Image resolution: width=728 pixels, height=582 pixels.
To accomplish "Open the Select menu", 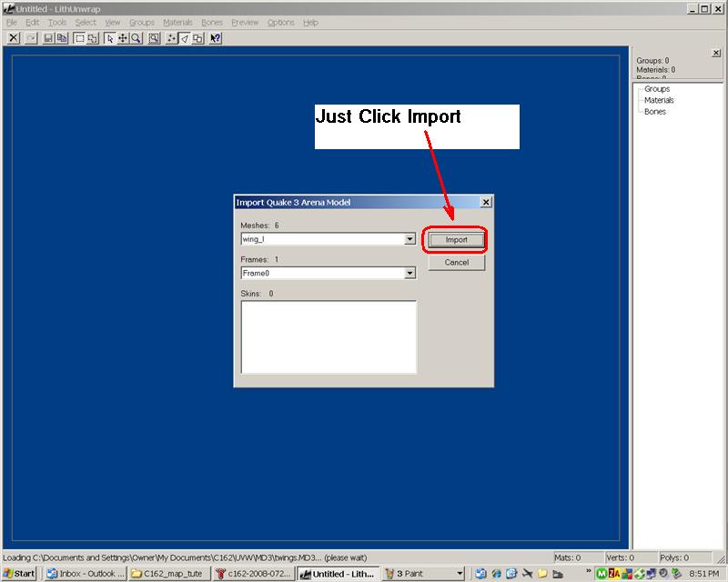I will [x=86, y=22].
